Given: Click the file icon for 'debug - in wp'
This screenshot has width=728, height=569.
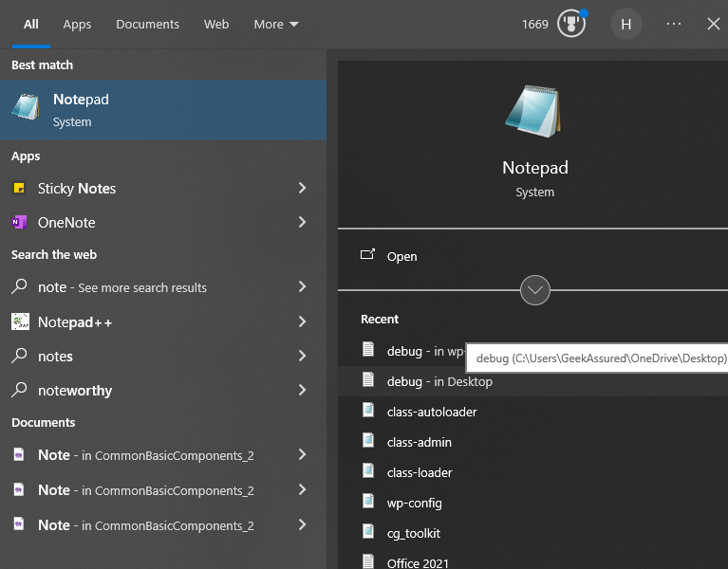Looking at the screenshot, I should (x=368, y=349).
